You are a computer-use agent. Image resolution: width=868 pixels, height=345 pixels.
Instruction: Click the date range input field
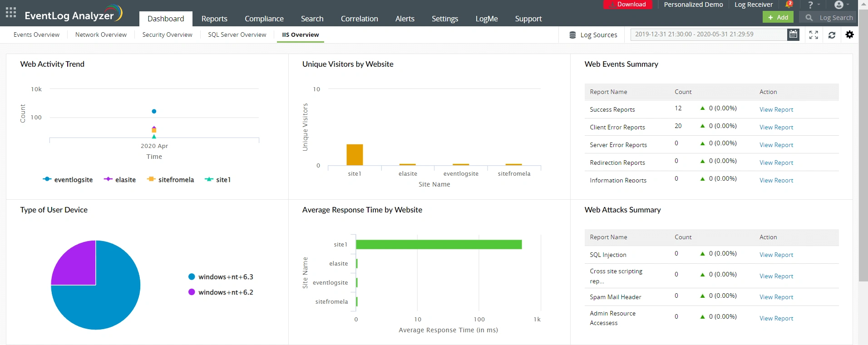[708, 34]
